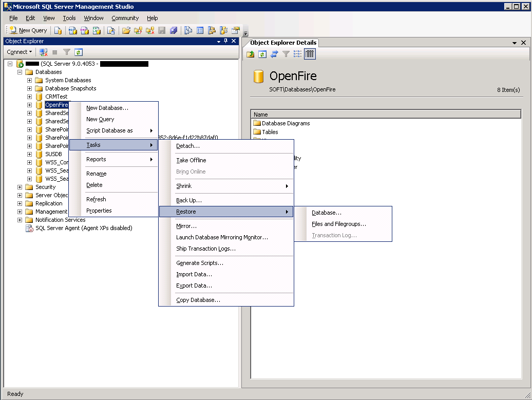The image size is (532, 400).
Task: Click Generate Scripts... menu entry
Action: tap(226, 263)
